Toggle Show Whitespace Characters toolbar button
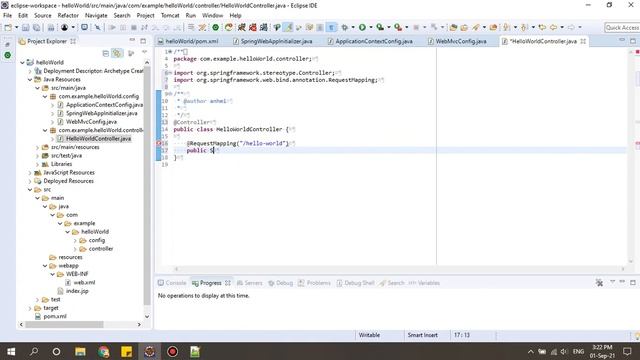This screenshot has width=640, height=360. [331, 27]
